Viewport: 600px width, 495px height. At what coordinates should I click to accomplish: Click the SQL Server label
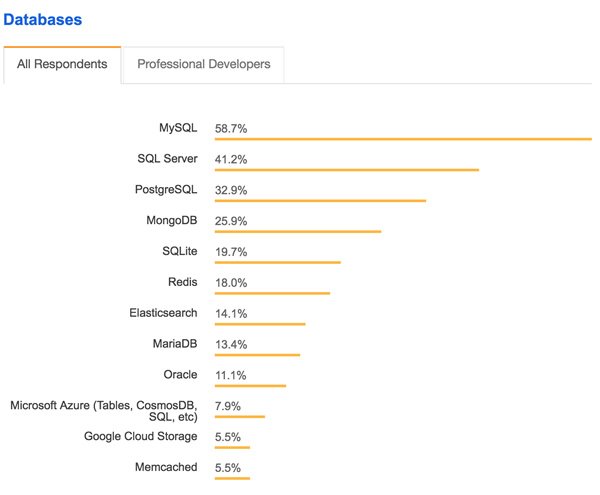coord(167,159)
